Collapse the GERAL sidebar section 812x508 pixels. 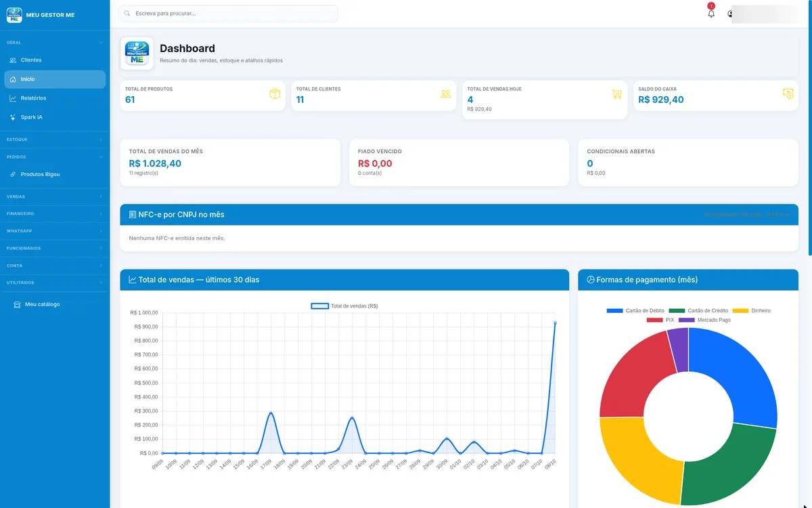[55, 43]
